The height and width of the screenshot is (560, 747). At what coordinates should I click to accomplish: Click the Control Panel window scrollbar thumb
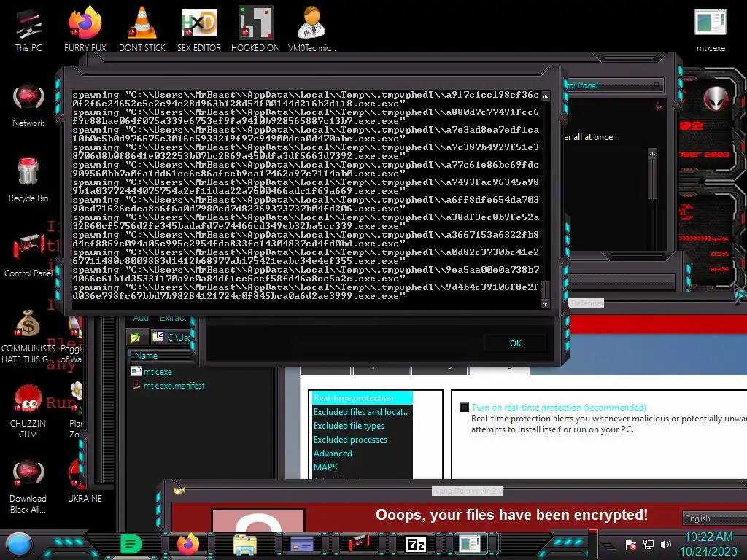652,179
